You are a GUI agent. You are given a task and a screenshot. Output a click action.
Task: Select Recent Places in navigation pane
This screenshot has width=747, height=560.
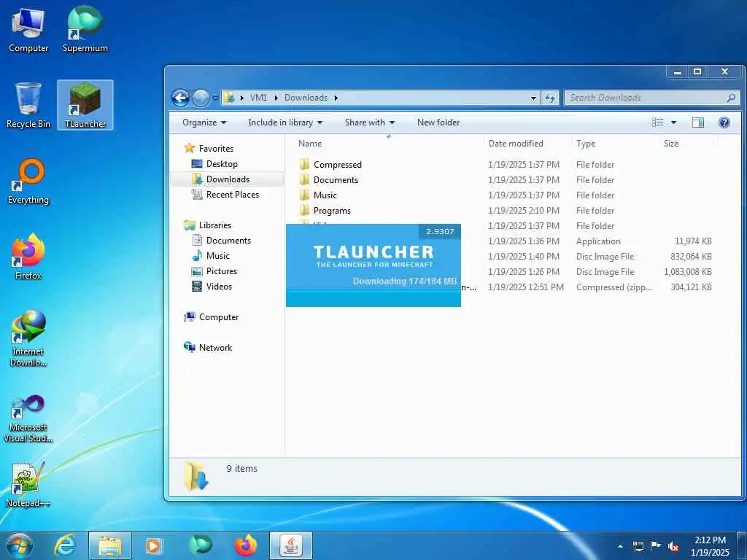[x=225, y=194]
